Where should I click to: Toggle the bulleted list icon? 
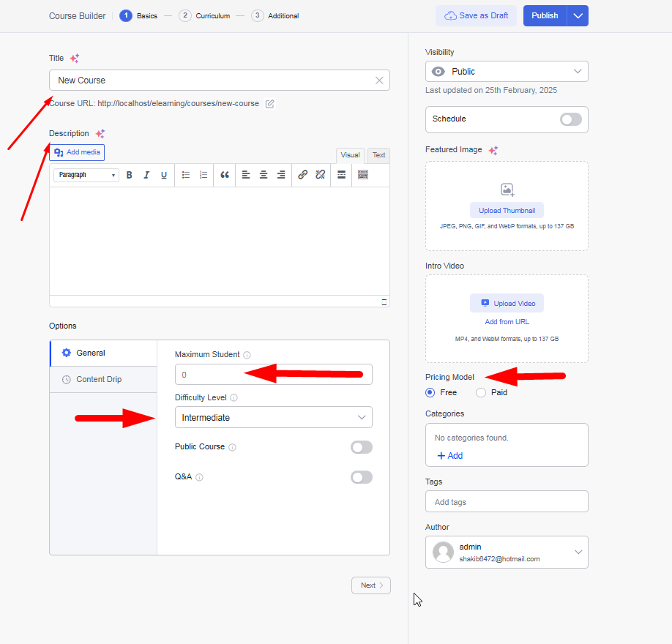pyautogui.click(x=186, y=175)
